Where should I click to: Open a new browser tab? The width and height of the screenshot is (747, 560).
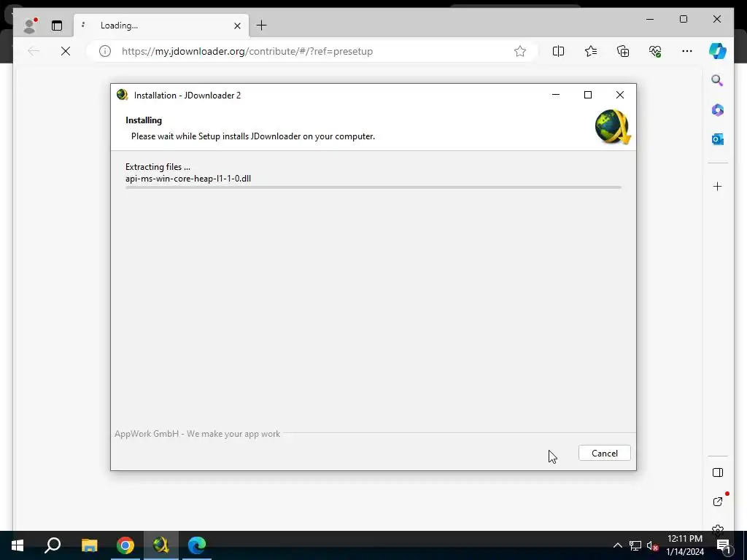point(262,26)
